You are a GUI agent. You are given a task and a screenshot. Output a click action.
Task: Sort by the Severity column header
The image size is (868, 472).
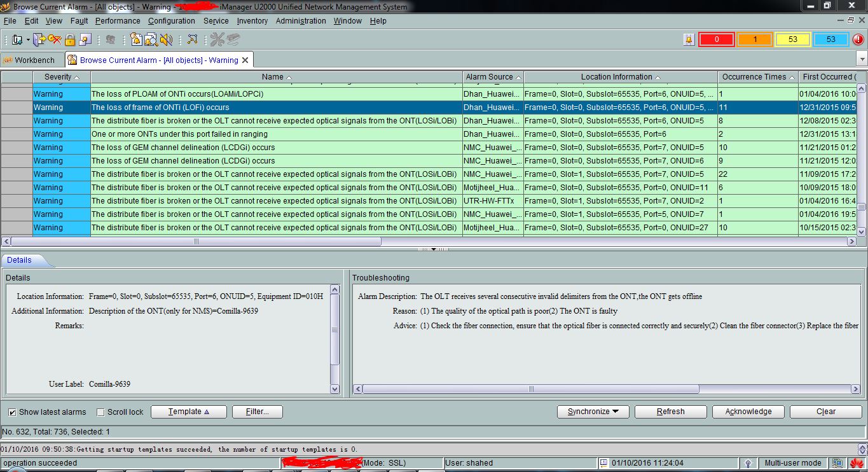coord(62,77)
